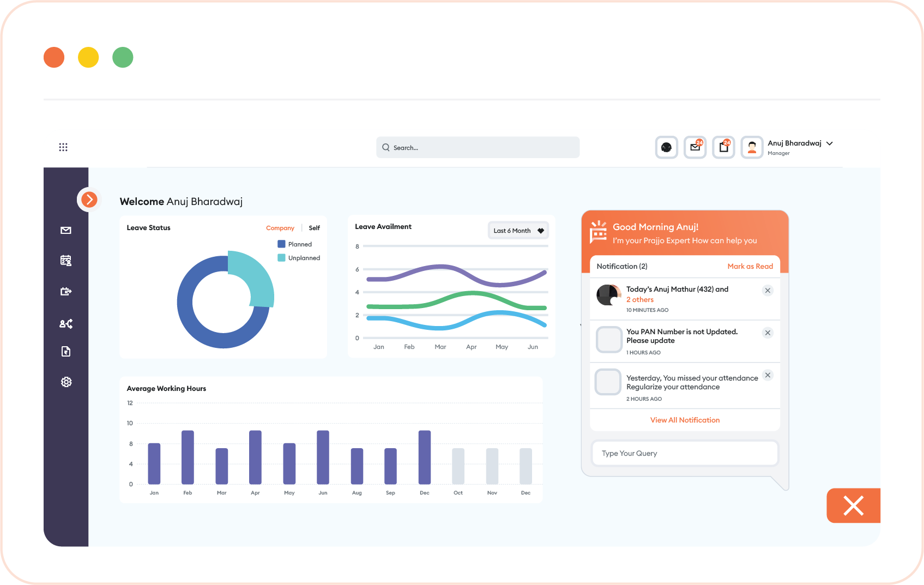
Task: Open the apps grid menu icon
Action: coord(63,147)
